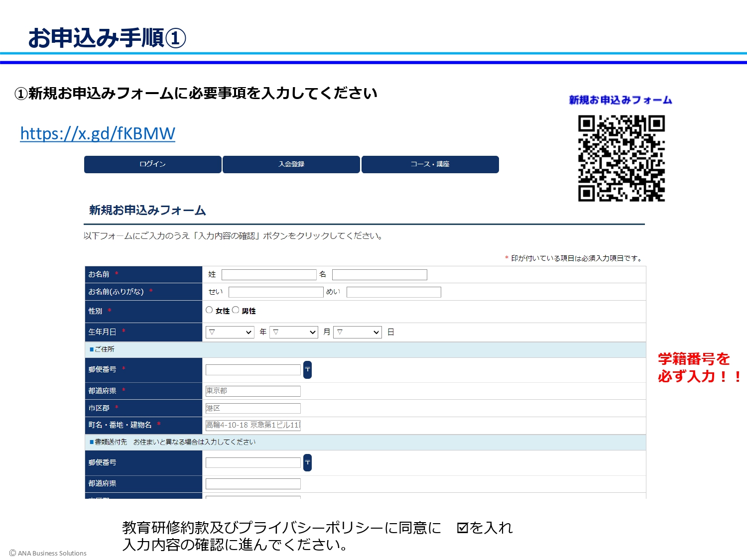The width and height of the screenshot is (747, 560).
Task: Click the 郵便番号 field under ご住所
Action: pos(253,370)
